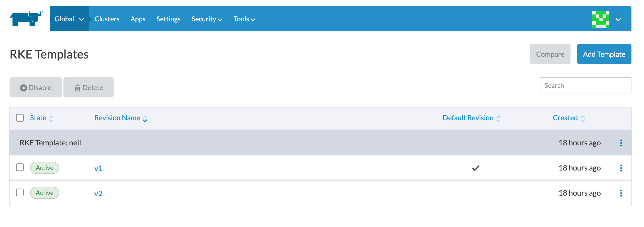644x227 pixels.
Task: Open the v2 revision link
Action: [x=98, y=193]
